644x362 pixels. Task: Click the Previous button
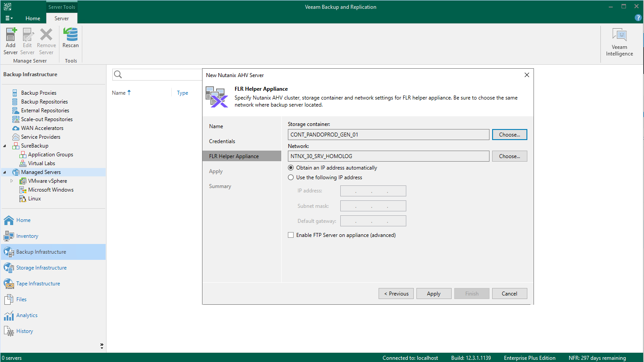[396, 294]
